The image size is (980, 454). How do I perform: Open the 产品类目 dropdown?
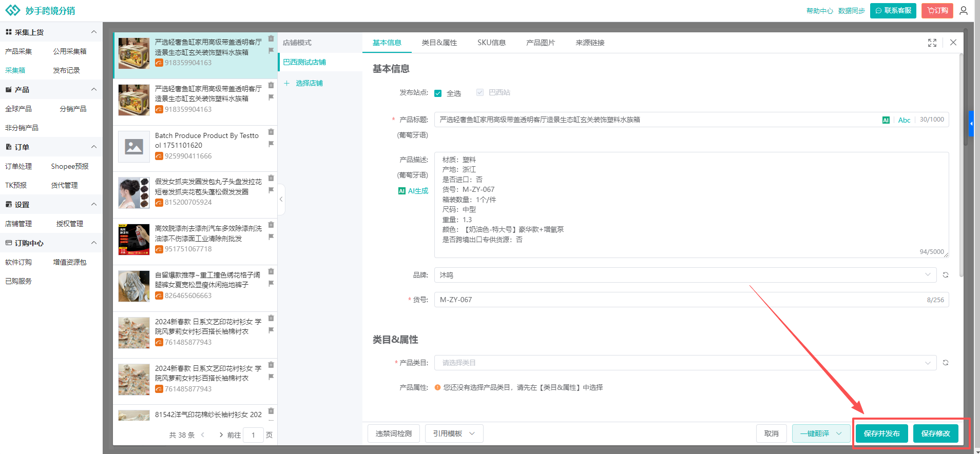[x=685, y=363]
